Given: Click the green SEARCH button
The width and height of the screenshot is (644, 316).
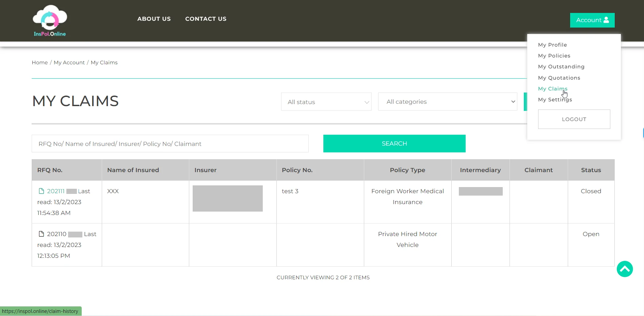Looking at the screenshot, I should tap(394, 144).
